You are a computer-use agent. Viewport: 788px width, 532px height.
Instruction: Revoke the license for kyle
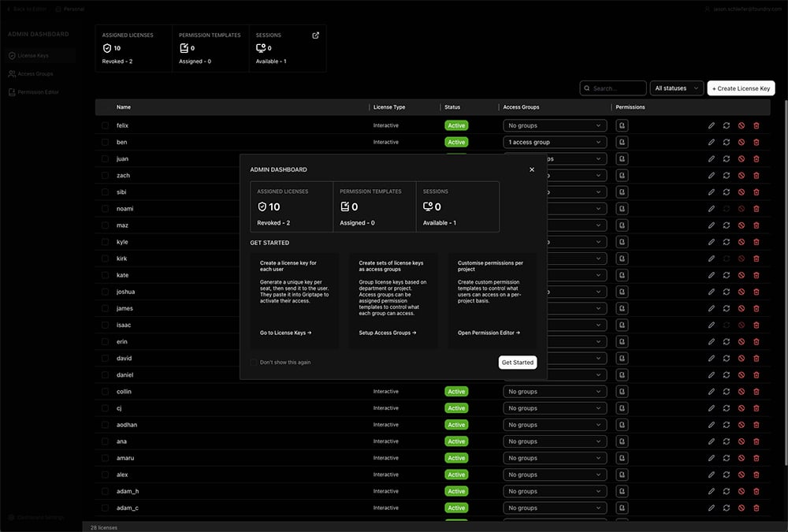click(742, 242)
